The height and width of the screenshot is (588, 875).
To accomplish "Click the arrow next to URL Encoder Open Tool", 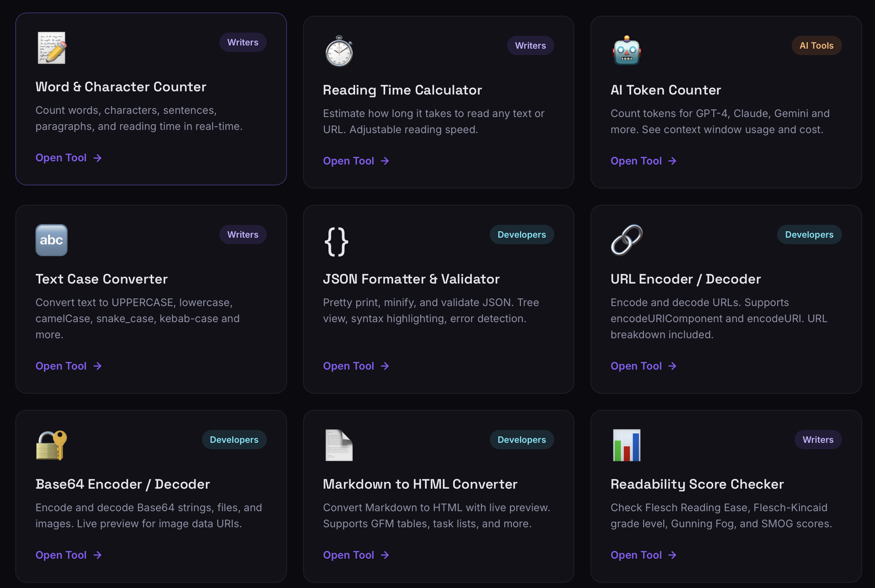I will pos(672,366).
